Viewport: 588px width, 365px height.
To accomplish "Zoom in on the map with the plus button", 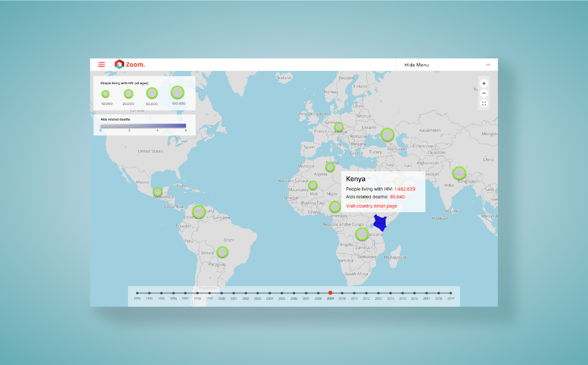I will coord(484,83).
